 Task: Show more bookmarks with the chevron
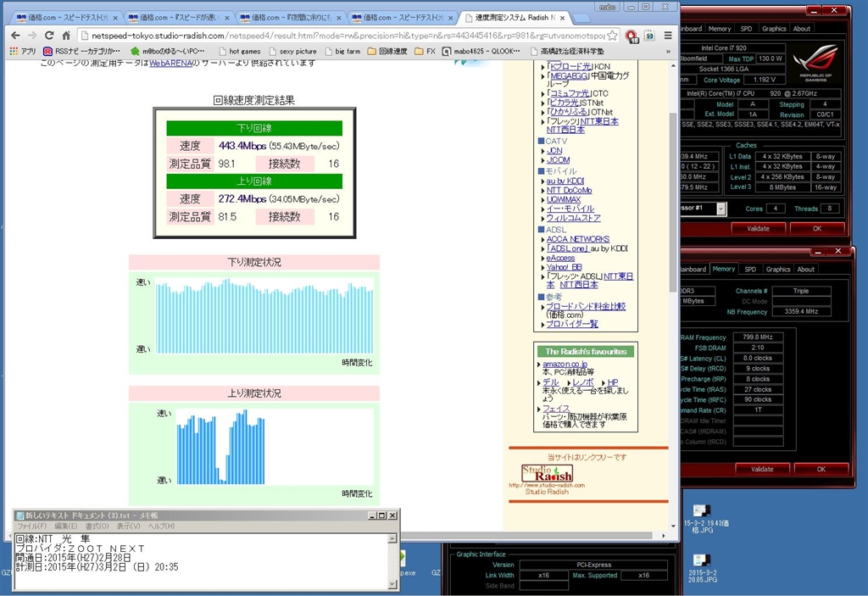[668, 51]
